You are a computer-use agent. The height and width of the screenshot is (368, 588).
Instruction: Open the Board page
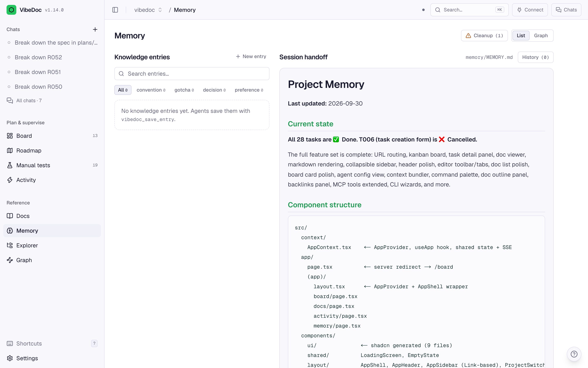[52, 136]
